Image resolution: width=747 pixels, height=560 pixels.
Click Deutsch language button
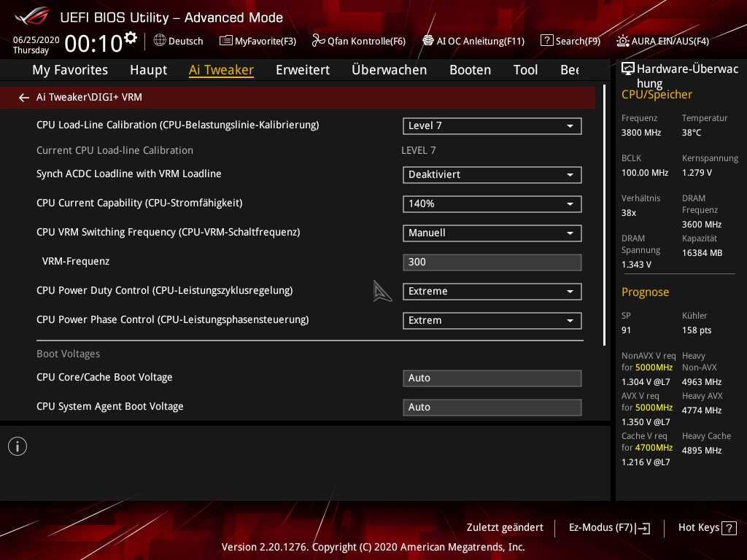click(178, 41)
